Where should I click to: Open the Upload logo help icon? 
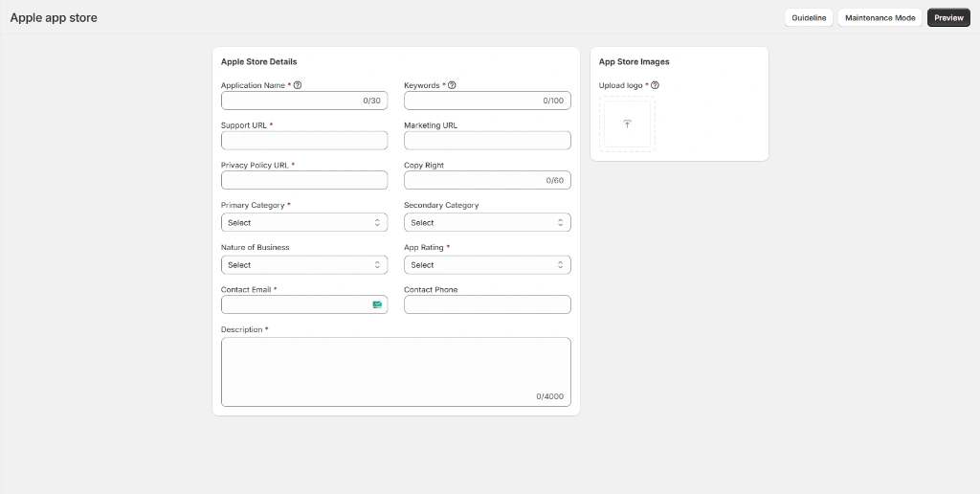click(x=655, y=85)
